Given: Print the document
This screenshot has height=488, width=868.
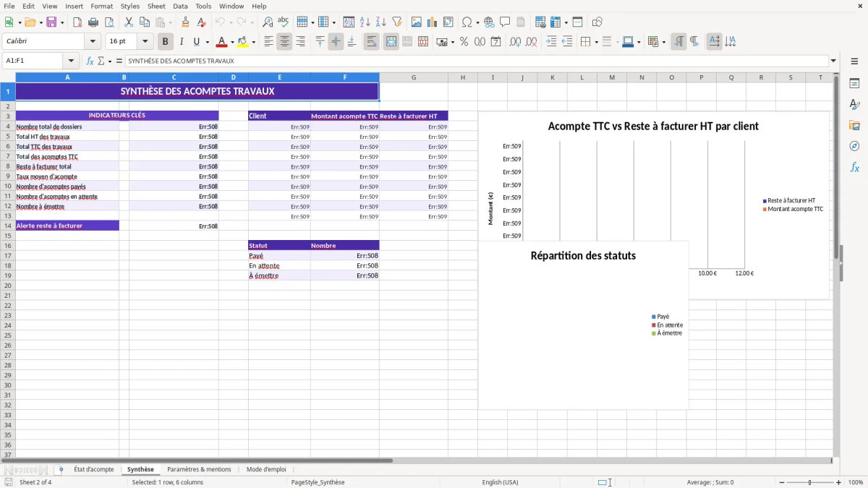Looking at the screenshot, I should [x=93, y=22].
